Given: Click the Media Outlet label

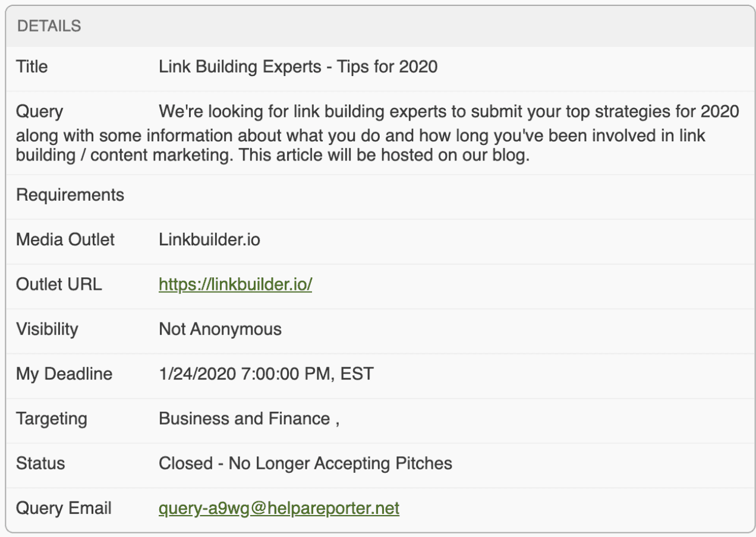Looking at the screenshot, I should 65,240.
